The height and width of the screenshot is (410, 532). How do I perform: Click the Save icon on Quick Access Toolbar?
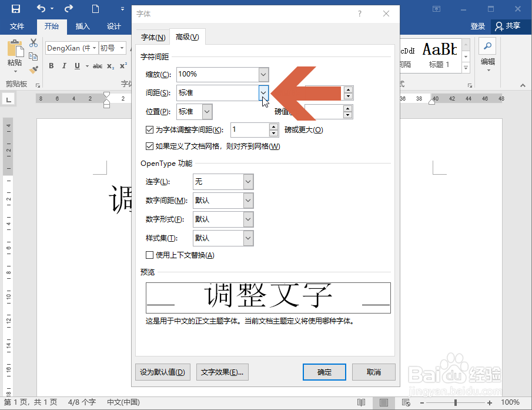click(x=15, y=9)
